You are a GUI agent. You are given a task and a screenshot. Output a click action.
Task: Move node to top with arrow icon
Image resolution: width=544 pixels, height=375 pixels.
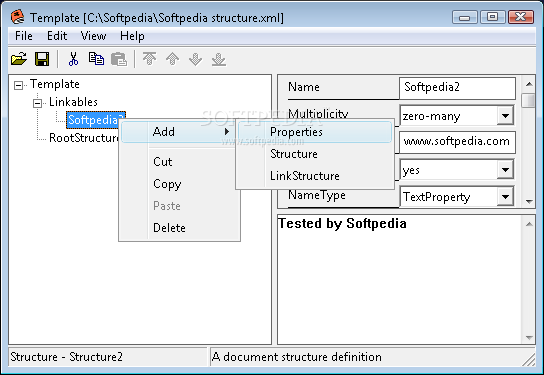click(x=150, y=59)
